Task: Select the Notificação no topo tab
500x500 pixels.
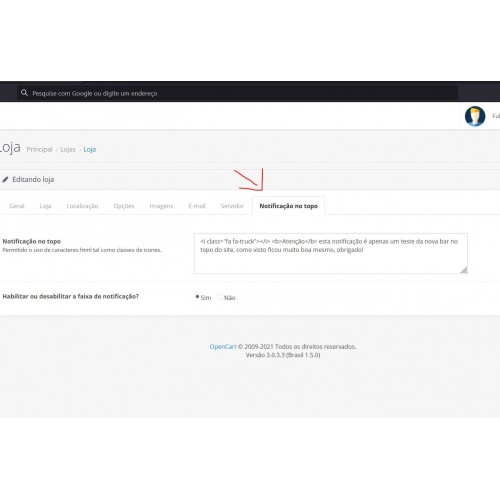Action: (288, 206)
